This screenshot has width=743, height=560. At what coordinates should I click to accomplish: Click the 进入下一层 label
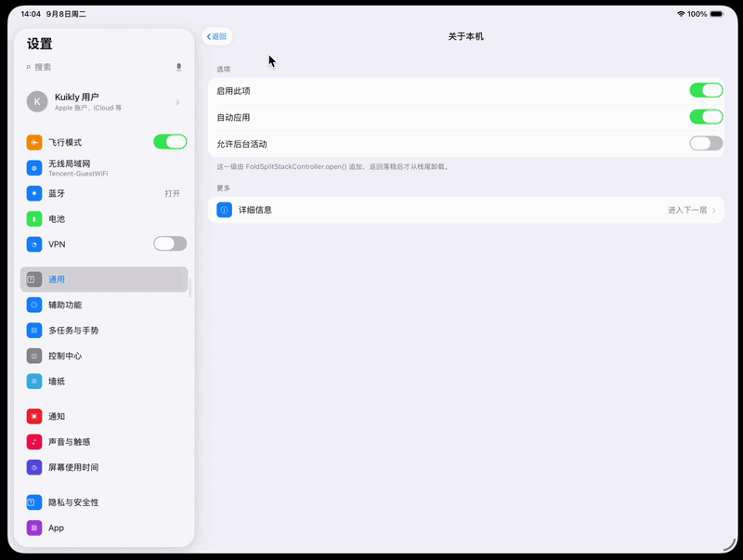tap(687, 210)
